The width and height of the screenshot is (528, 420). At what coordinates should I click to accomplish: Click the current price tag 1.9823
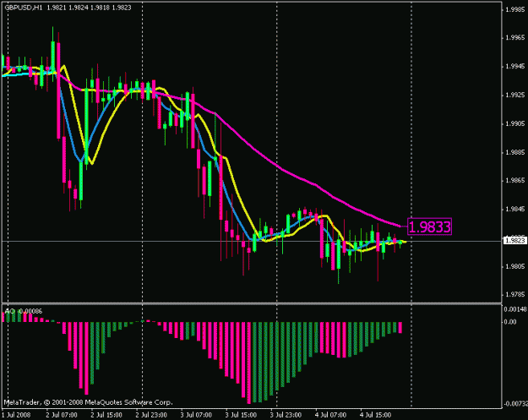click(x=514, y=241)
